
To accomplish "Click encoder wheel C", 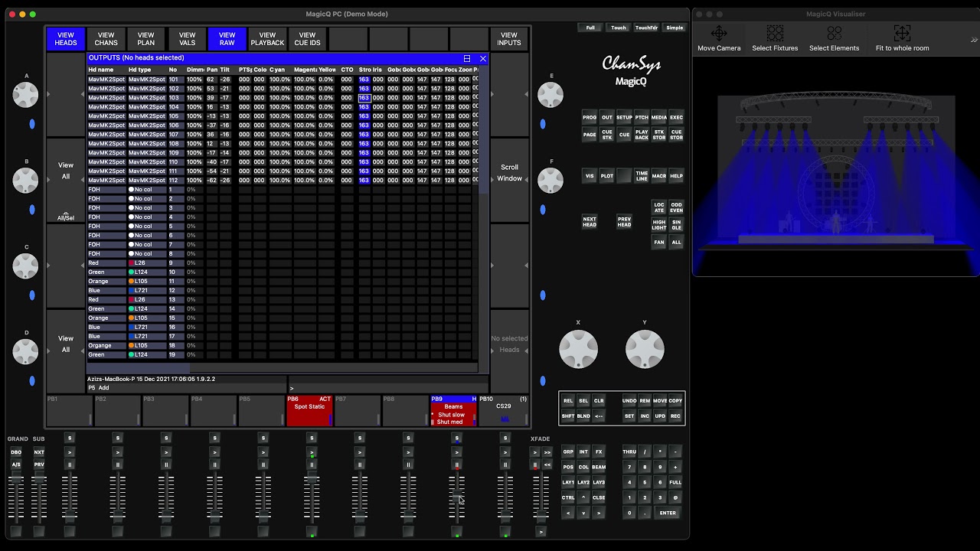I will (25, 266).
